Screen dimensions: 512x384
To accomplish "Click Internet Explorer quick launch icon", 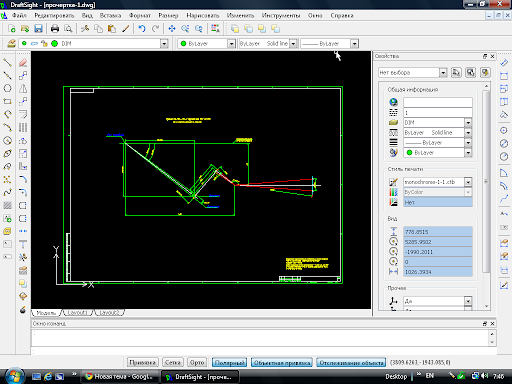I will [48, 377].
